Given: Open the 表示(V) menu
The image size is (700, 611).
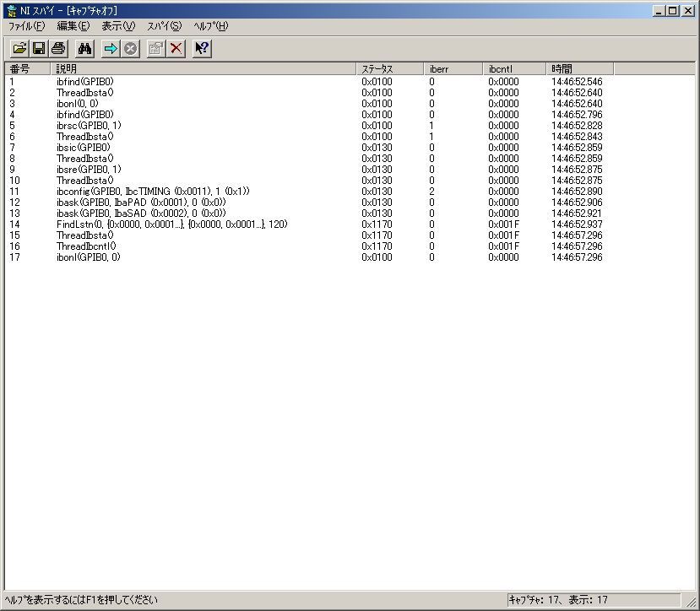Looking at the screenshot, I should coord(118,26).
